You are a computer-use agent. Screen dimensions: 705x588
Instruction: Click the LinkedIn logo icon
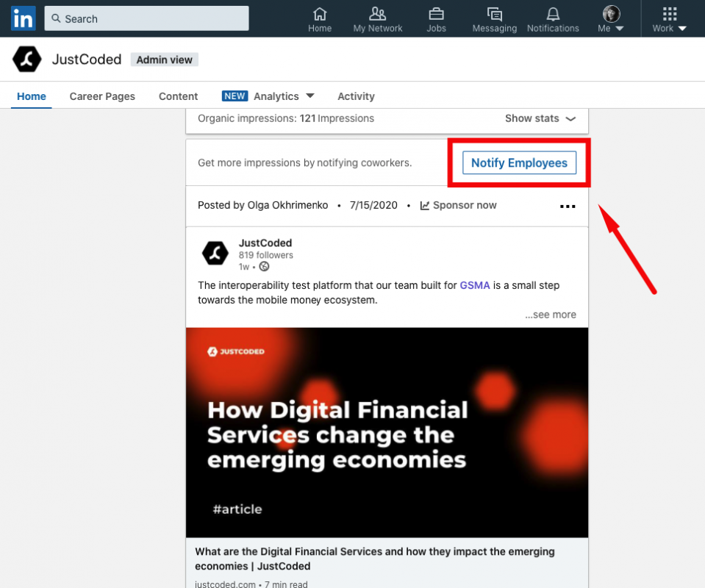(x=23, y=18)
